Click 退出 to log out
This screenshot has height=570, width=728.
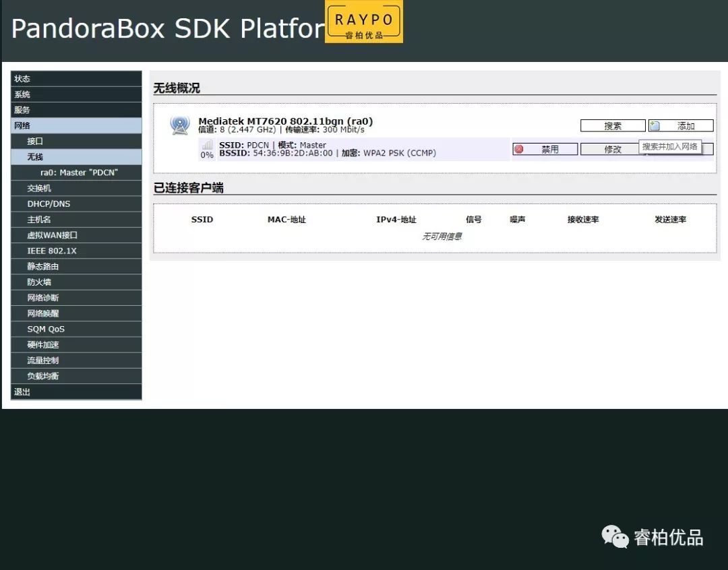76,391
